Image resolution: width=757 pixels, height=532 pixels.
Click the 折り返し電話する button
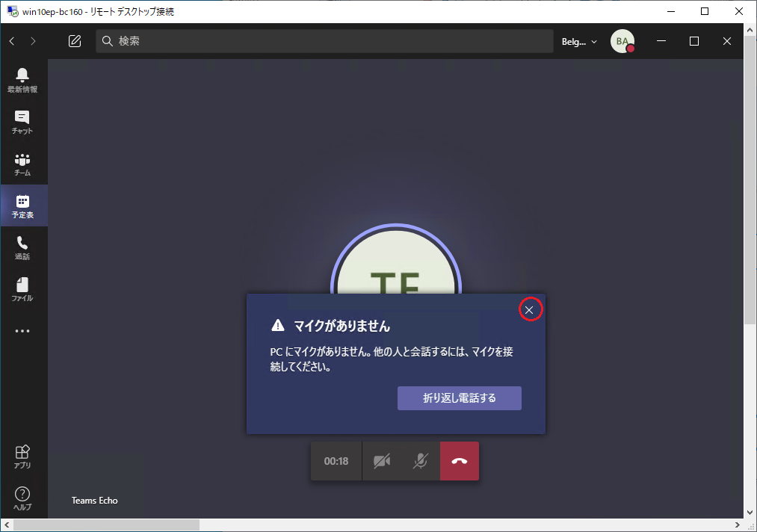(x=459, y=398)
